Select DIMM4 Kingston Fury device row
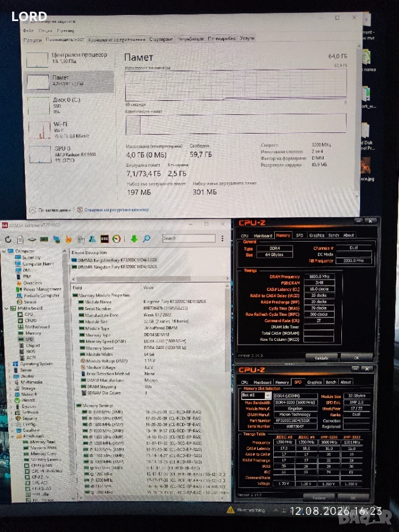This screenshot has height=532, width=399. pyautogui.click(x=115, y=267)
